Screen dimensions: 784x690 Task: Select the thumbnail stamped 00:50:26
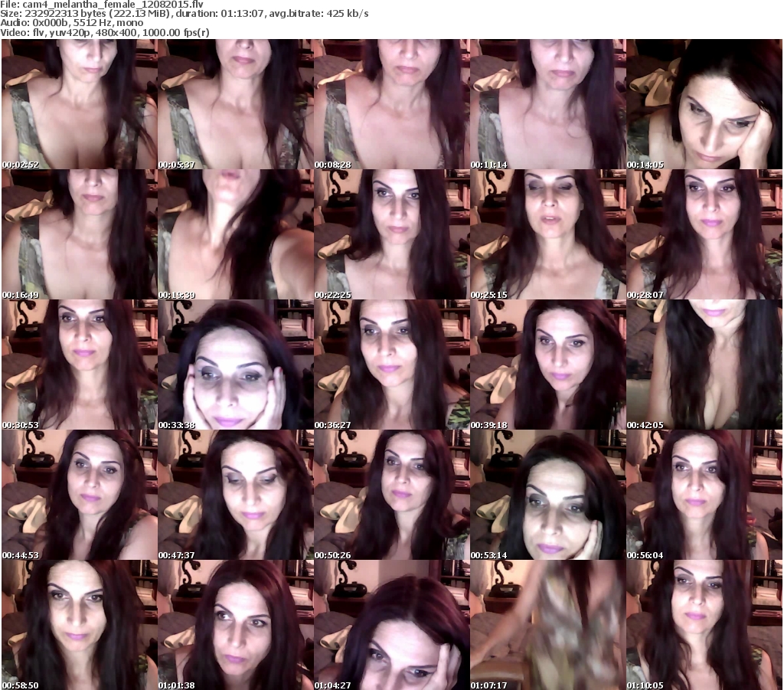391,495
